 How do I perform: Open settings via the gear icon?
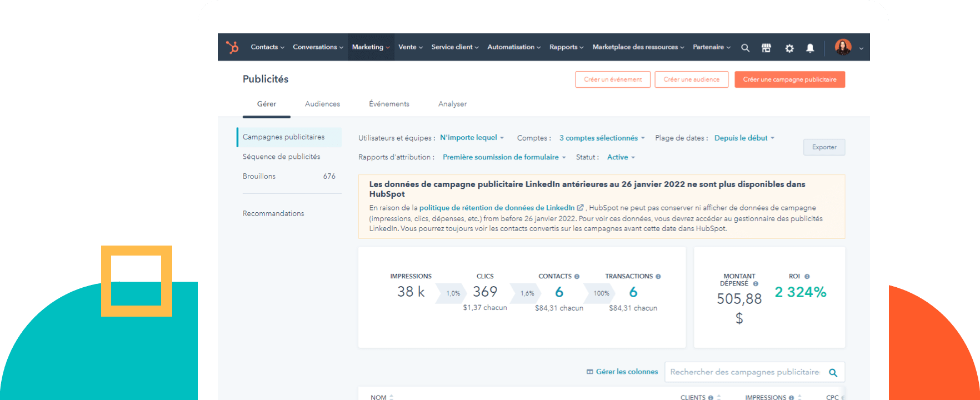789,48
